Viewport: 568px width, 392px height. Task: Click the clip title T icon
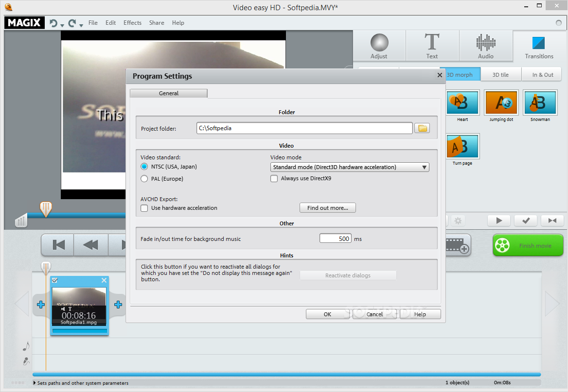(x=70, y=309)
